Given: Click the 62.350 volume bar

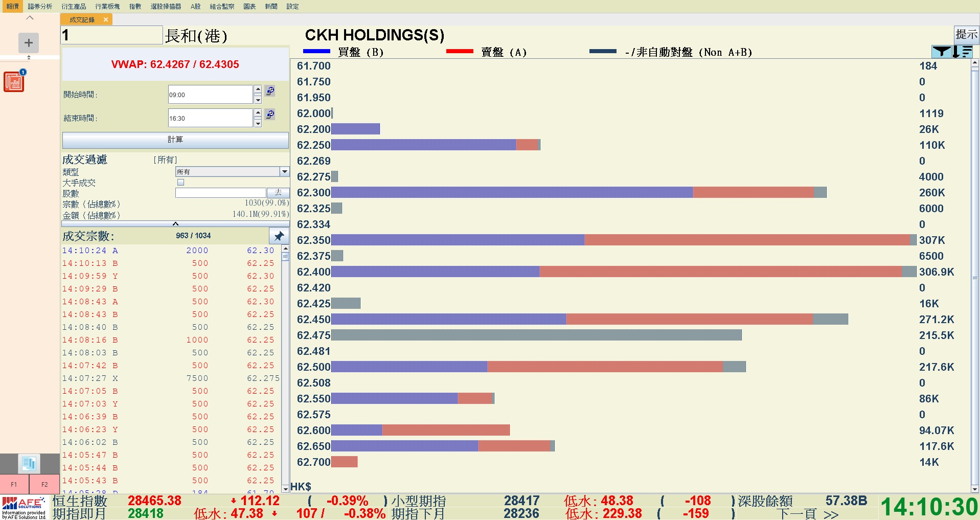Looking at the screenshot, I should pos(624,240).
